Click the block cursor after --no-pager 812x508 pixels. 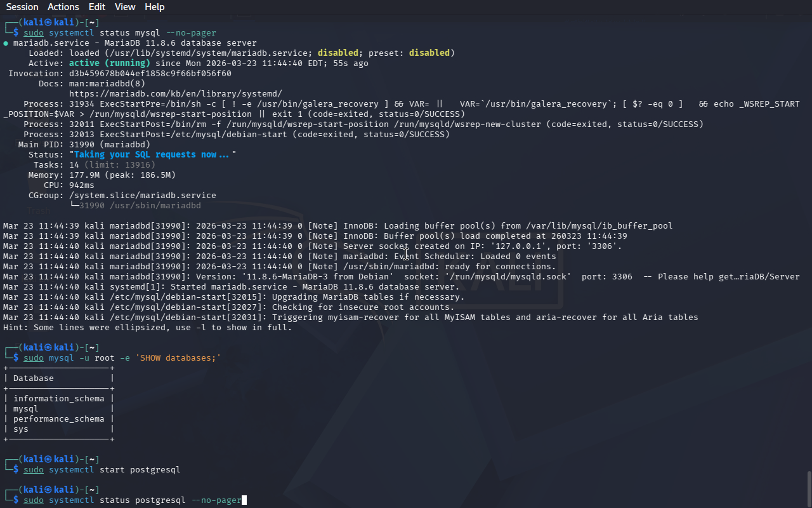click(x=244, y=500)
